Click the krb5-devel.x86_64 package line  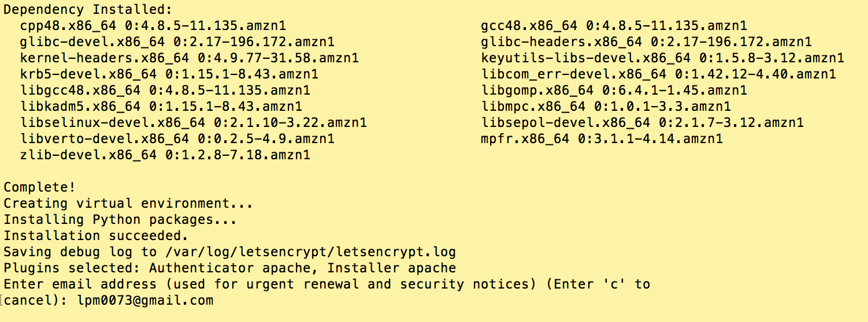pyautogui.click(x=169, y=74)
